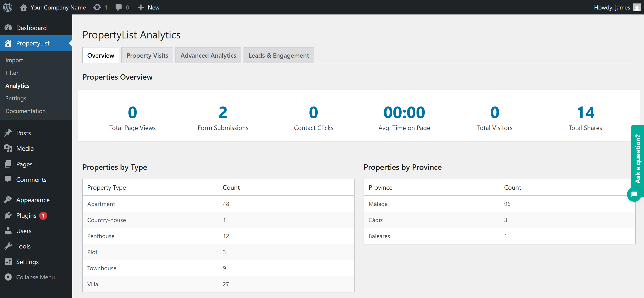Open the Advanced Analytics tab
644x298 pixels.
[208, 55]
